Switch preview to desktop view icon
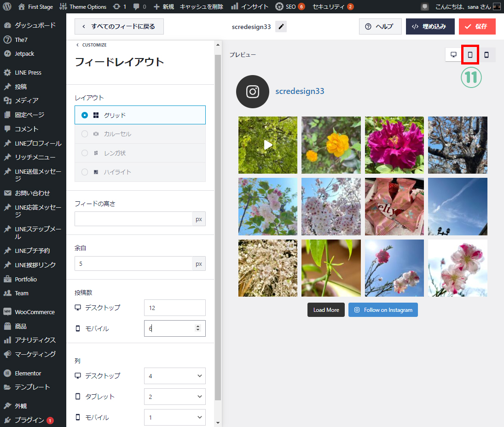The image size is (504, 427). pyautogui.click(x=453, y=55)
